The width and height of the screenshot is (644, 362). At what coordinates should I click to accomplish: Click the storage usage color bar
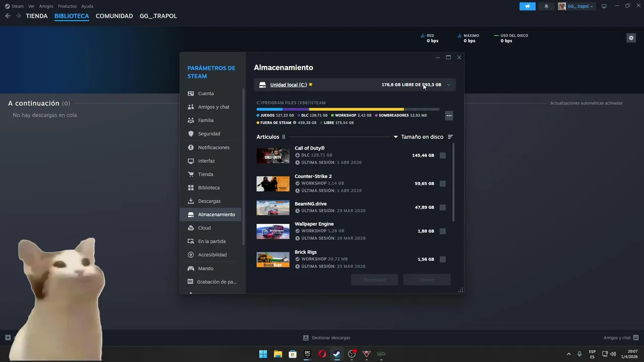pyautogui.click(x=348, y=109)
